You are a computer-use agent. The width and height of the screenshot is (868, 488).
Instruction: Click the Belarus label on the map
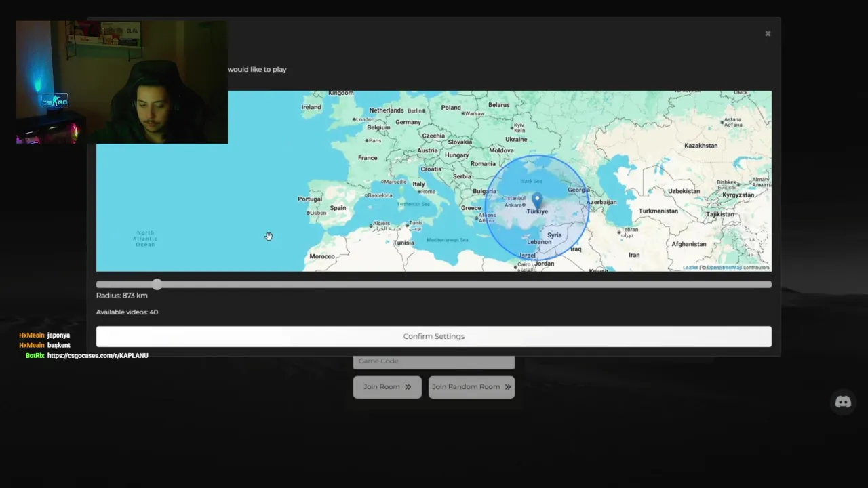499,105
